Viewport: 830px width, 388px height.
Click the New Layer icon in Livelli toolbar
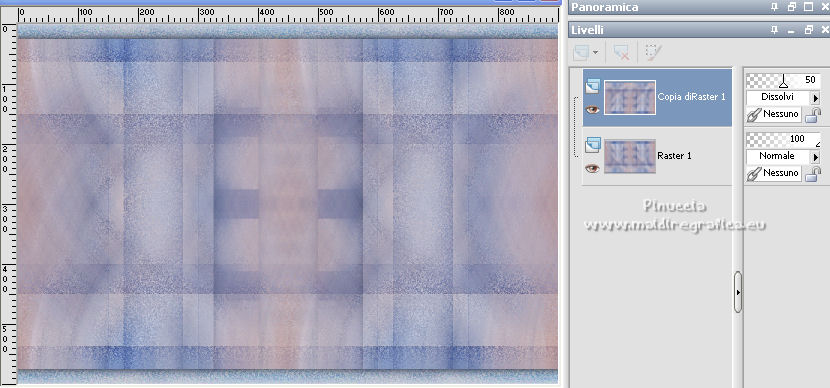pyautogui.click(x=581, y=52)
